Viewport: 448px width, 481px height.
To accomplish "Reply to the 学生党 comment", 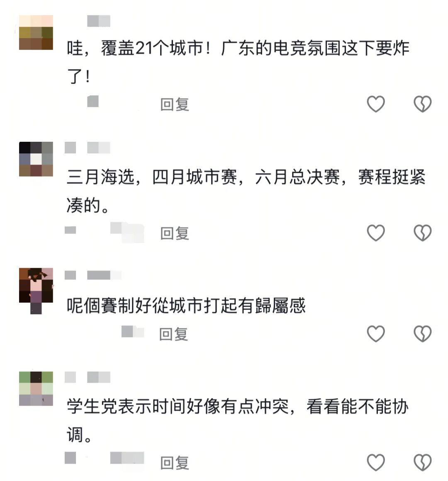I will click(x=175, y=463).
